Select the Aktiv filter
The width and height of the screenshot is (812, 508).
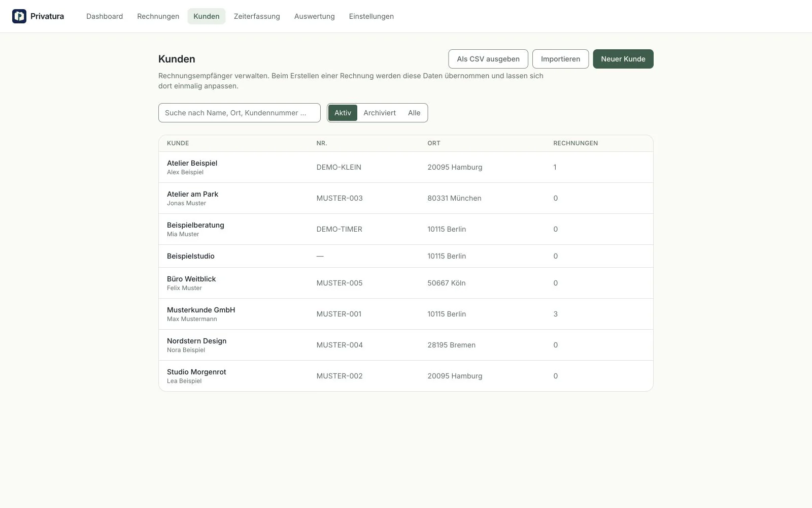pos(343,113)
